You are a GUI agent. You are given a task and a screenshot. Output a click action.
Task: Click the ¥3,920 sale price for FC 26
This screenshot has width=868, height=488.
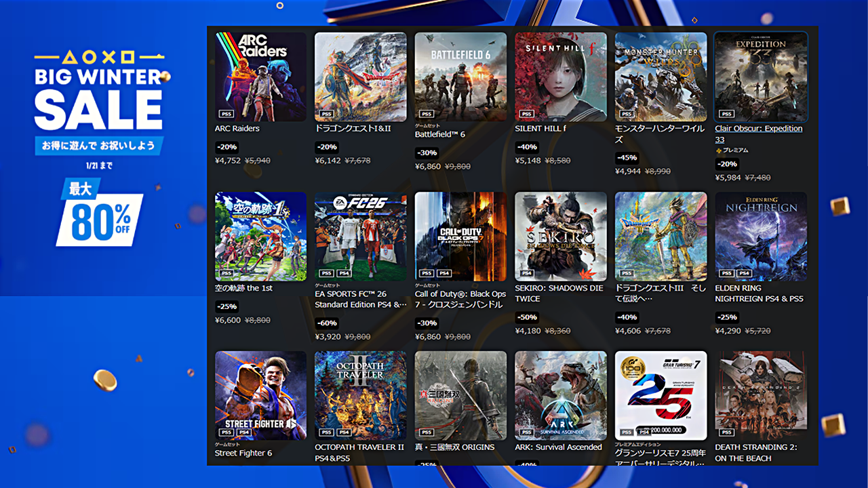(330, 335)
